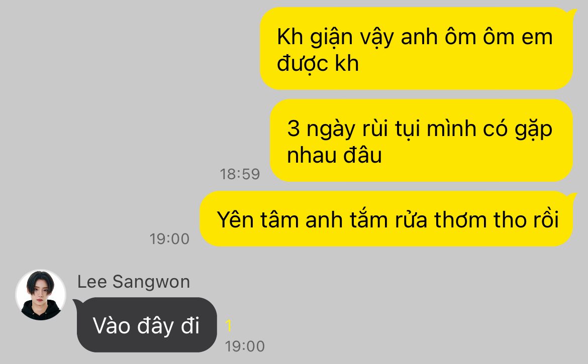Tap the received message "Vào đây đi"
The image size is (588, 364).
click(x=147, y=325)
